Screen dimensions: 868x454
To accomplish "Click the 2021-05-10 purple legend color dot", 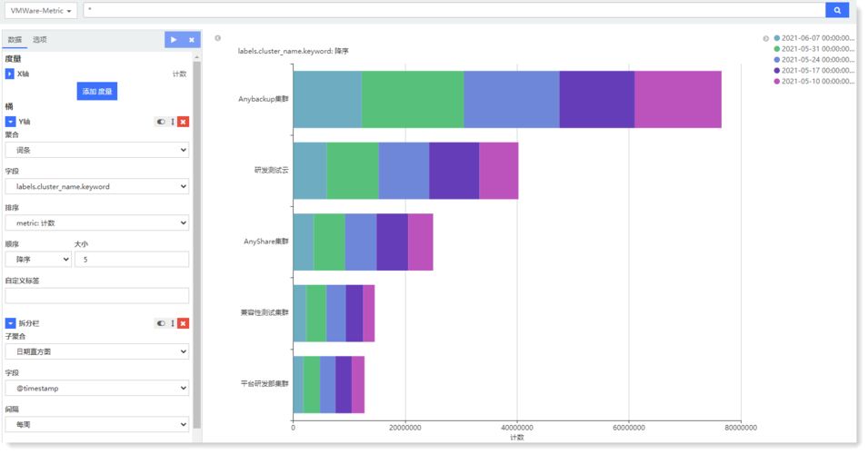I will (777, 82).
